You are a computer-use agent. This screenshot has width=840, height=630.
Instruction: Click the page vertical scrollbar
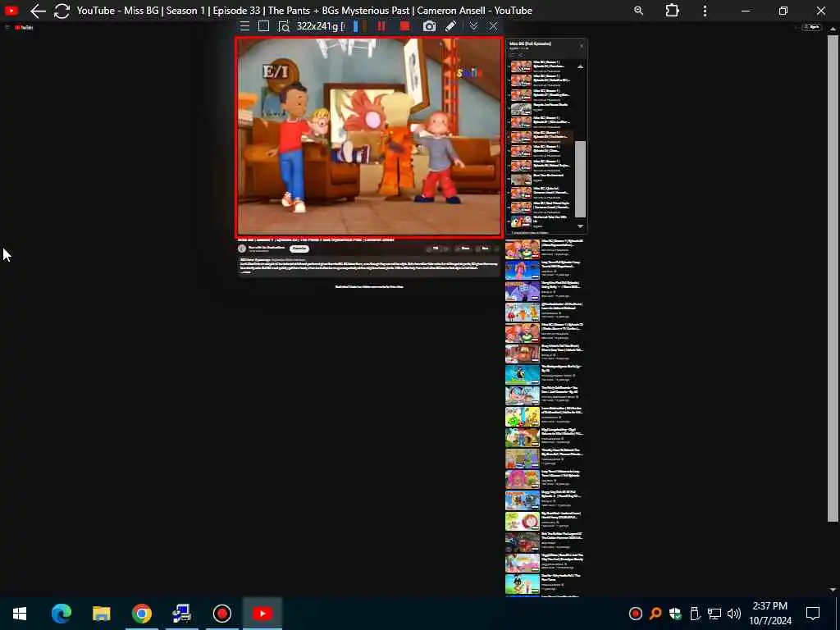833,279
